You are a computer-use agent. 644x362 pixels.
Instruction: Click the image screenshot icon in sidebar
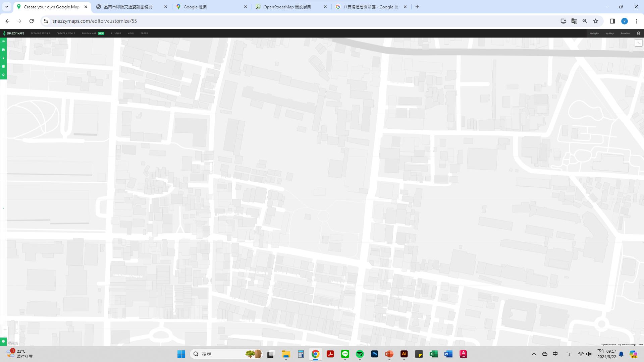tap(3, 67)
